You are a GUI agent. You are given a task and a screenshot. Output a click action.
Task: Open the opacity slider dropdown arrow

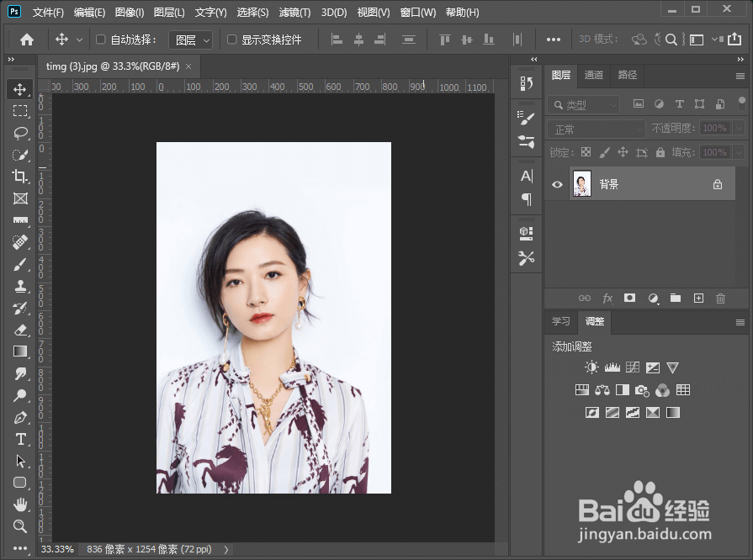click(739, 128)
